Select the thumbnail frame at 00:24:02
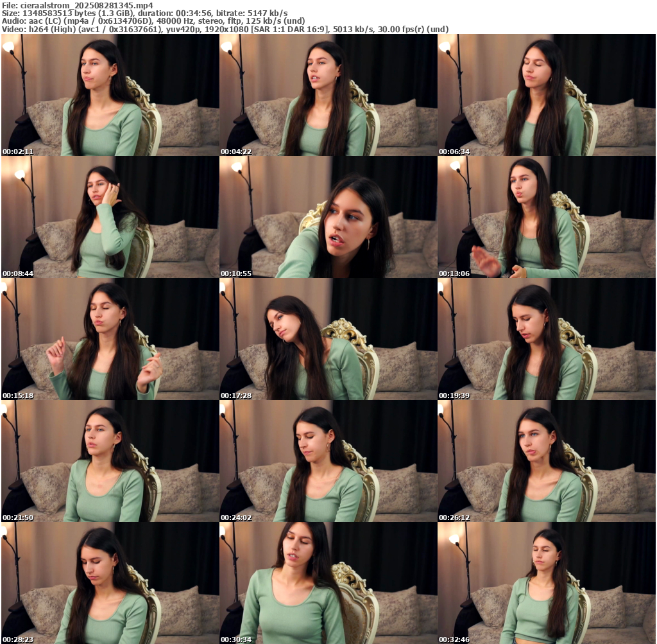 [x=328, y=461]
